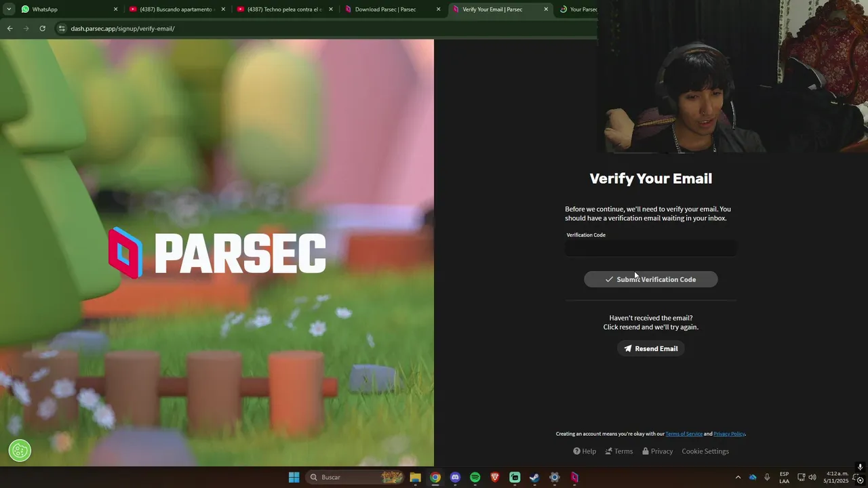Open Spotify from the taskbar
Image resolution: width=868 pixels, height=488 pixels.
pos(475,477)
